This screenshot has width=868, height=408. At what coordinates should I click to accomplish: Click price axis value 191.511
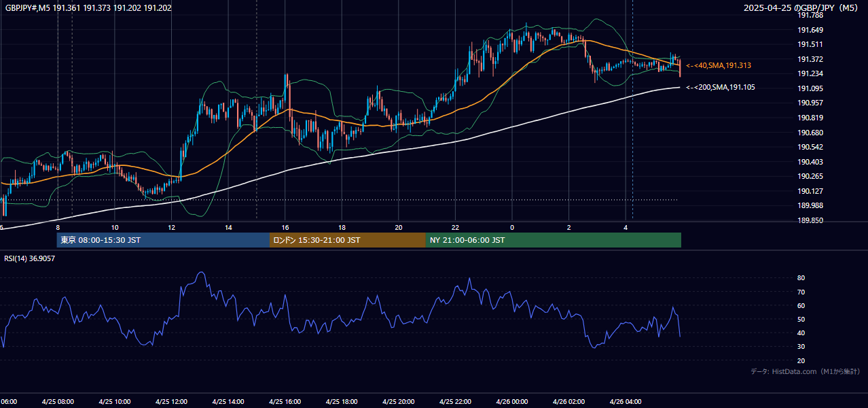pyautogui.click(x=810, y=44)
